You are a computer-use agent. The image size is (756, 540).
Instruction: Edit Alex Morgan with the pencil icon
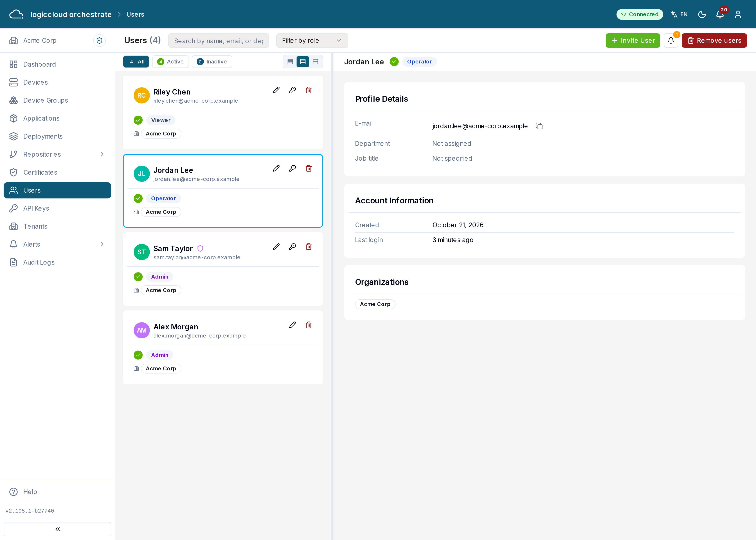292,325
